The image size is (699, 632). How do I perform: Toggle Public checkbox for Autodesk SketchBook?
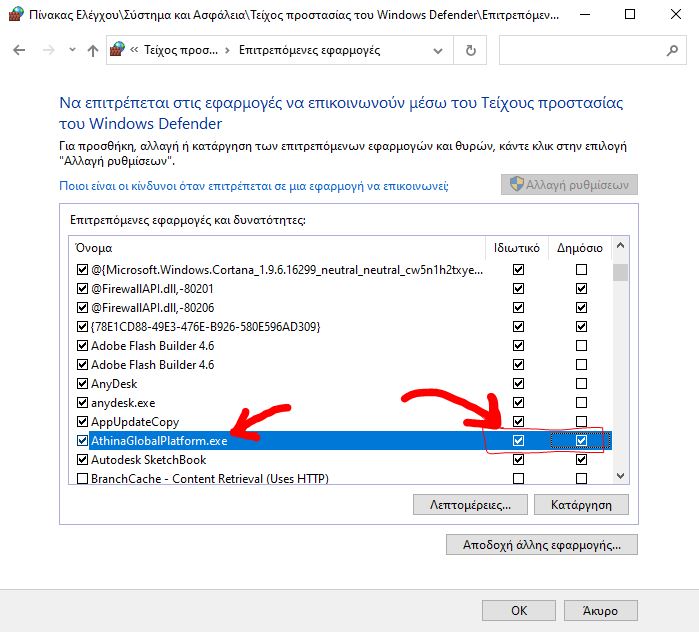(x=581, y=460)
